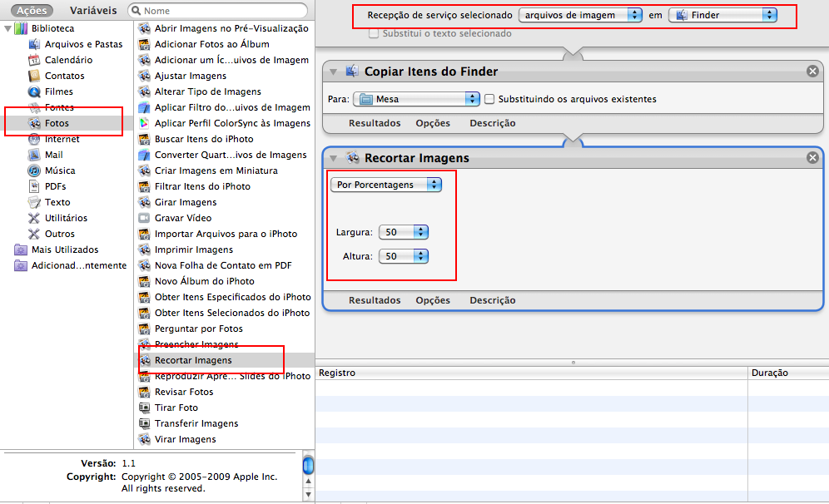This screenshot has width=829, height=504.
Task: Choose the Contatos category icon
Action: 34,76
